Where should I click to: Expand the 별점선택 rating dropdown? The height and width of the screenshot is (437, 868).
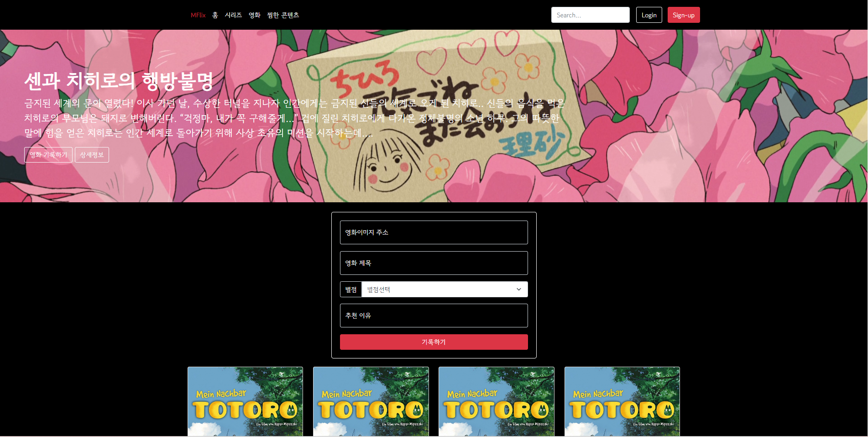[x=444, y=290]
